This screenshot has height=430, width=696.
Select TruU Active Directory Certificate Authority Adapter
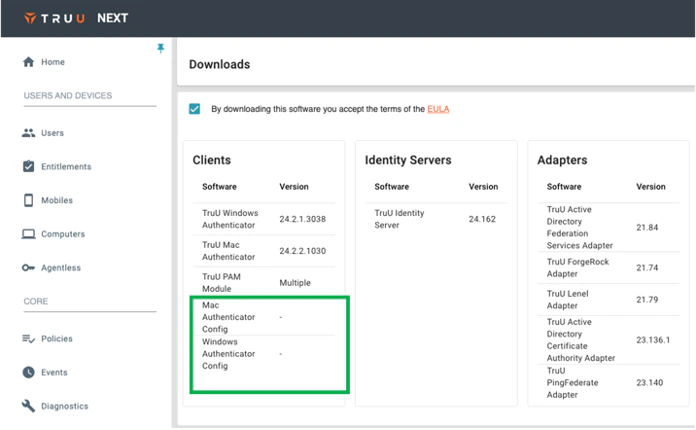coord(581,340)
